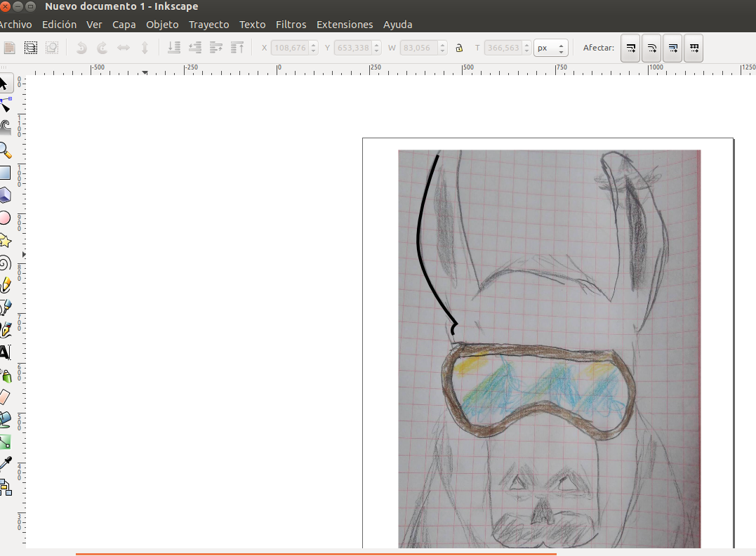Select the Rectangle tool

click(5, 173)
